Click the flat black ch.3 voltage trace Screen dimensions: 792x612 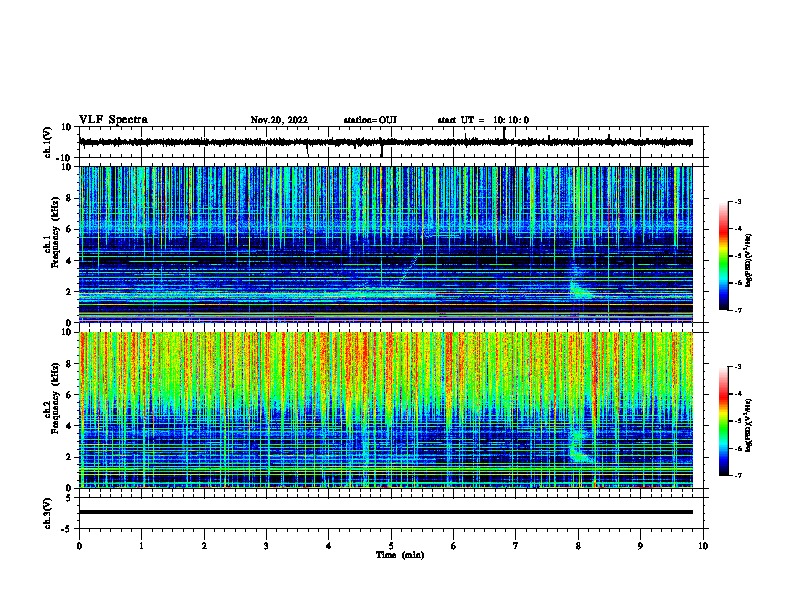[x=386, y=512]
